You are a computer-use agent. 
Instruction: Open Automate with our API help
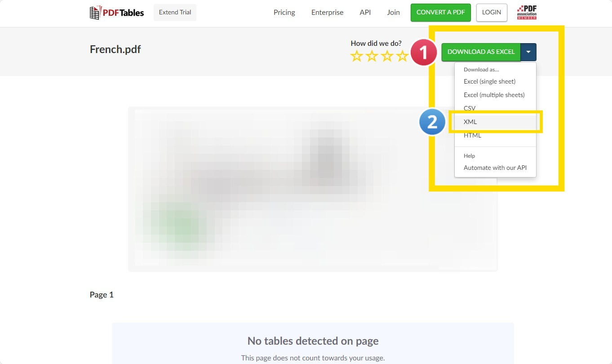[x=495, y=168]
